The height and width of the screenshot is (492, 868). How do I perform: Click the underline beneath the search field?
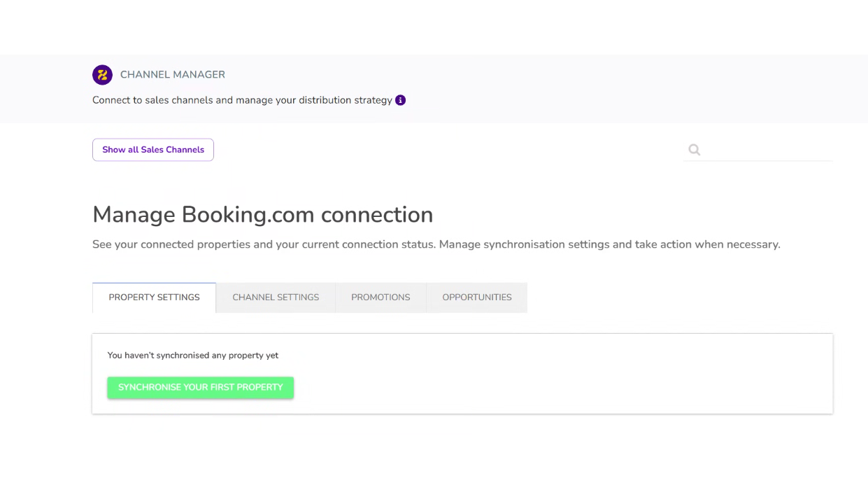[757, 161]
